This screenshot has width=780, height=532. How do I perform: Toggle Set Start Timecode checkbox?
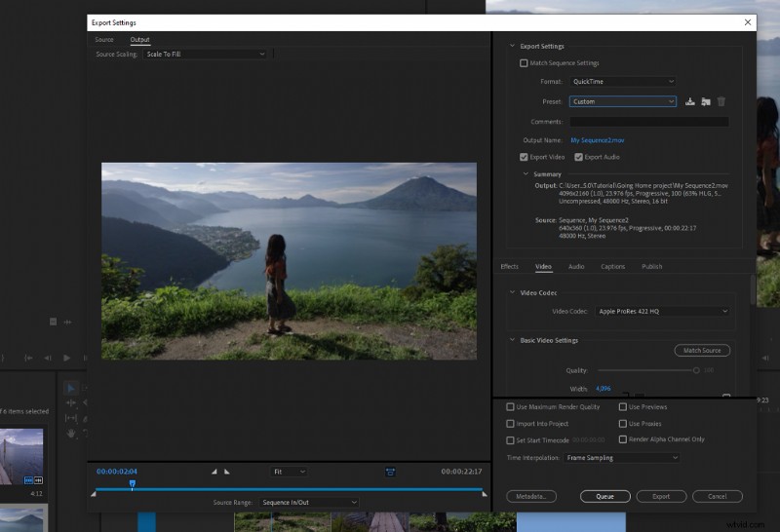click(510, 440)
